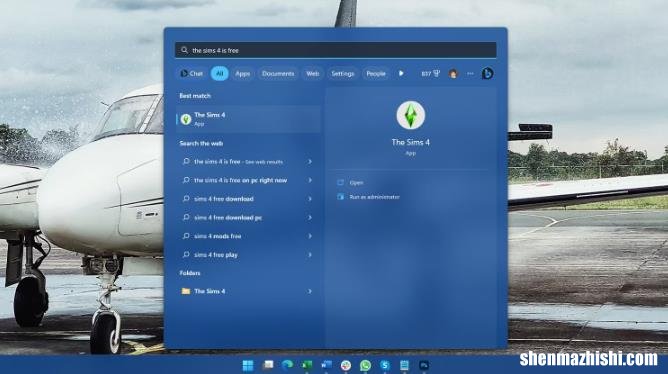Image resolution: width=668 pixels, height=374 pixels.
Task: Click the search box containing 'the sims 4 is free'
Action: click(335, 50)
